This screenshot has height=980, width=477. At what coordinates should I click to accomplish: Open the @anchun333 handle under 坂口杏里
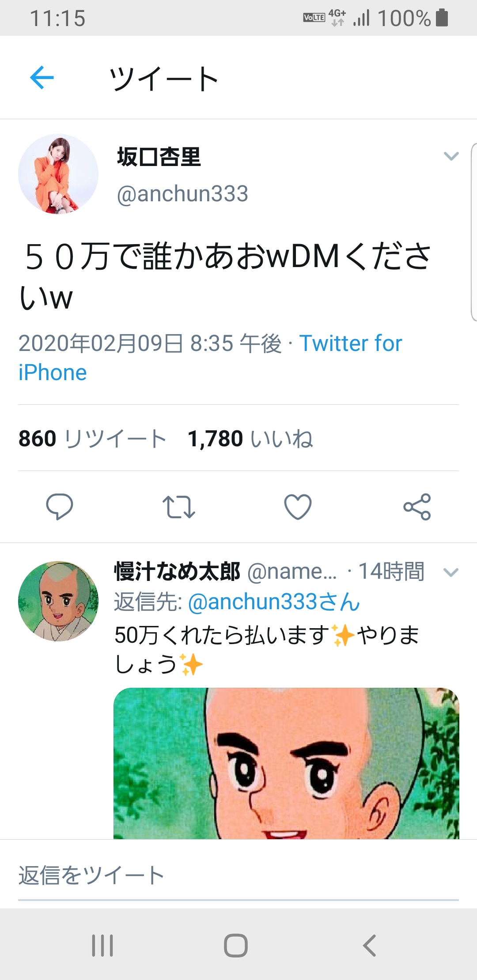pyautogui.click(x=183, y=194)
